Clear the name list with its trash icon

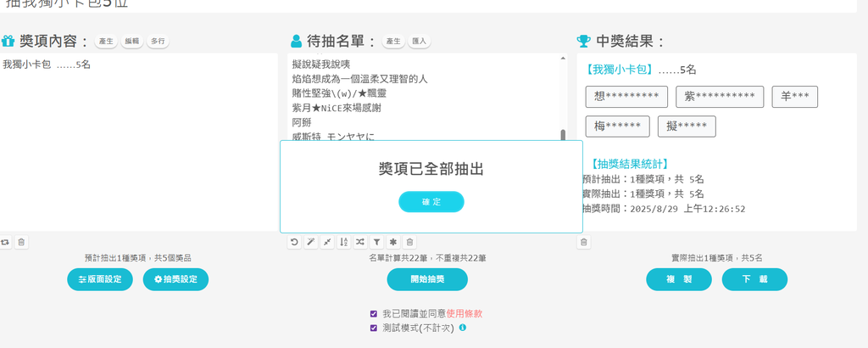[x=409, y=242]
